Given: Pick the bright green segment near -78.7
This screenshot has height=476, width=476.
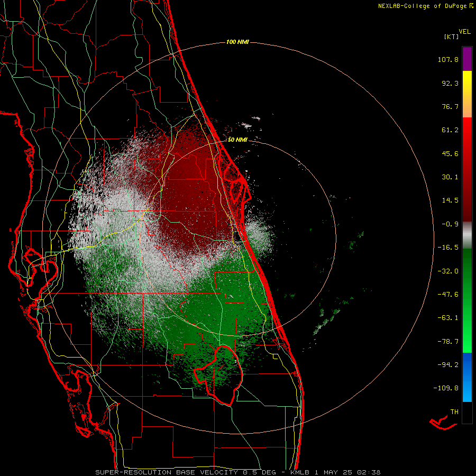Looking at the screenshot, I should (x=467, y=342).
